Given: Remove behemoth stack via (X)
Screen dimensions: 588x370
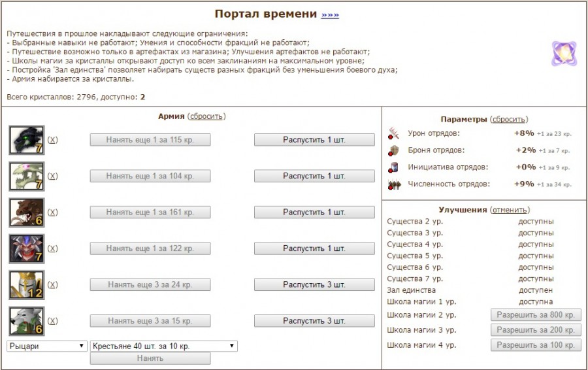Looking at the screenshot, I should (52, 212).
